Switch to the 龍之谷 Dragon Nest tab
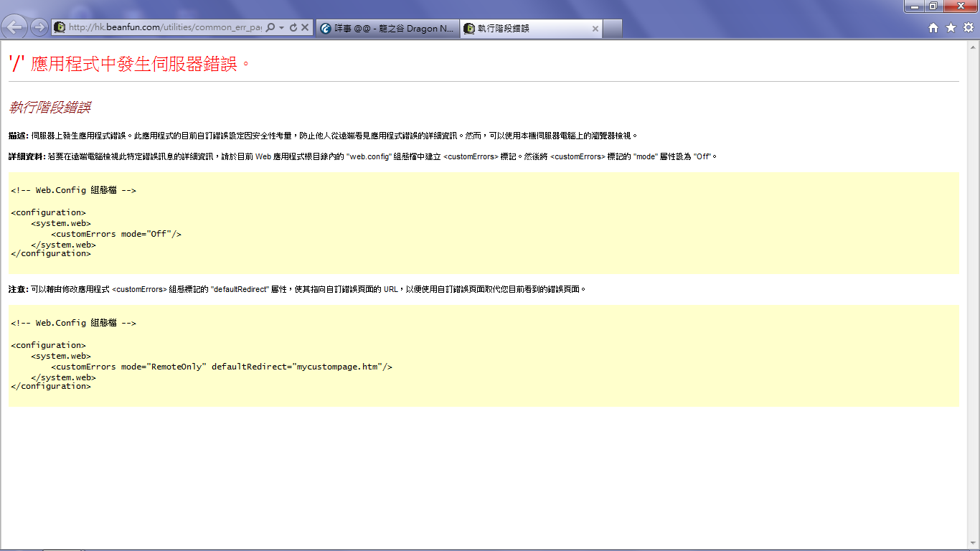This screenshot has width=980, height=551. click(387, 29)
